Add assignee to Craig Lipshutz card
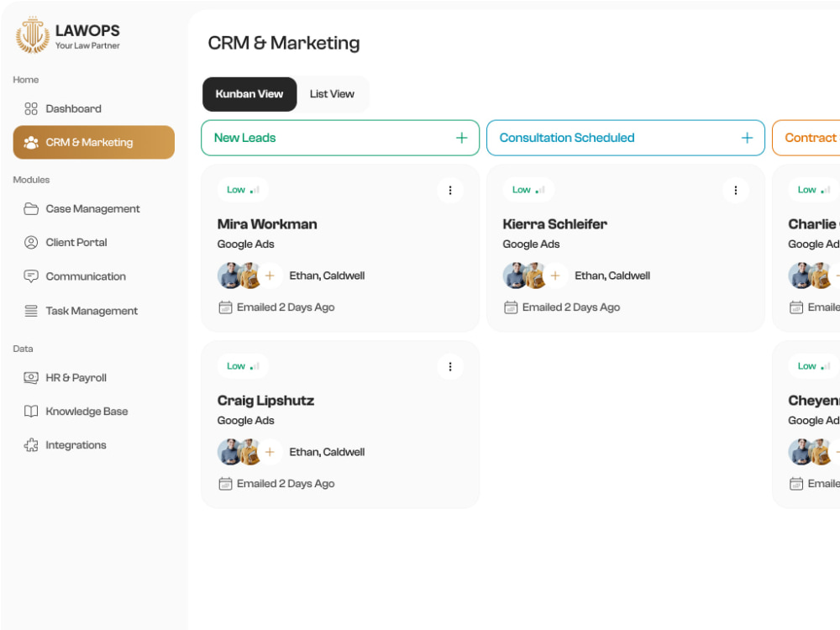This screenshot has width=840, height=630. tap(270, 452)
